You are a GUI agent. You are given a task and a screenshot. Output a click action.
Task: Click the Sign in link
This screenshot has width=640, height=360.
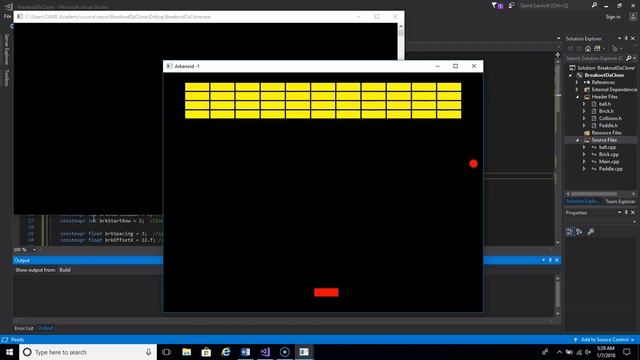pos(613,17)
